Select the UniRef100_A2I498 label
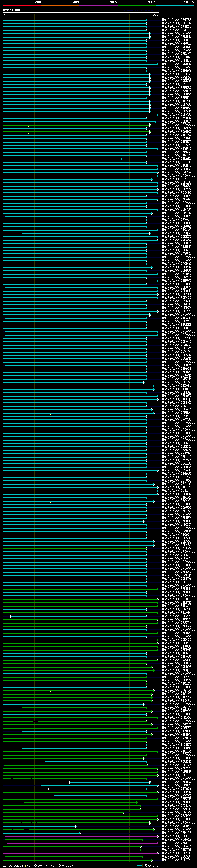The image size is (197, 868). click(177, 192)
